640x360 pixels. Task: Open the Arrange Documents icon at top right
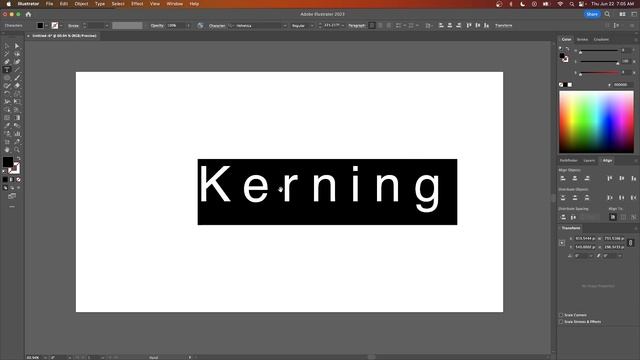[x=622, y=14]
